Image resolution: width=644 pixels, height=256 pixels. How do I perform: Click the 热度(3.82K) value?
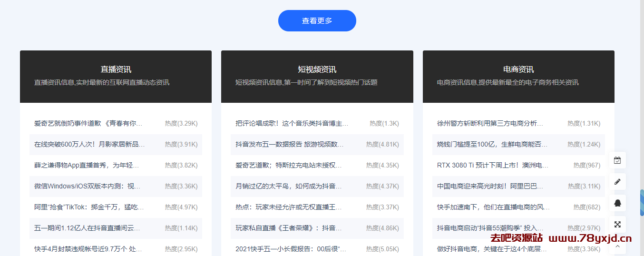tap(181, 165)
